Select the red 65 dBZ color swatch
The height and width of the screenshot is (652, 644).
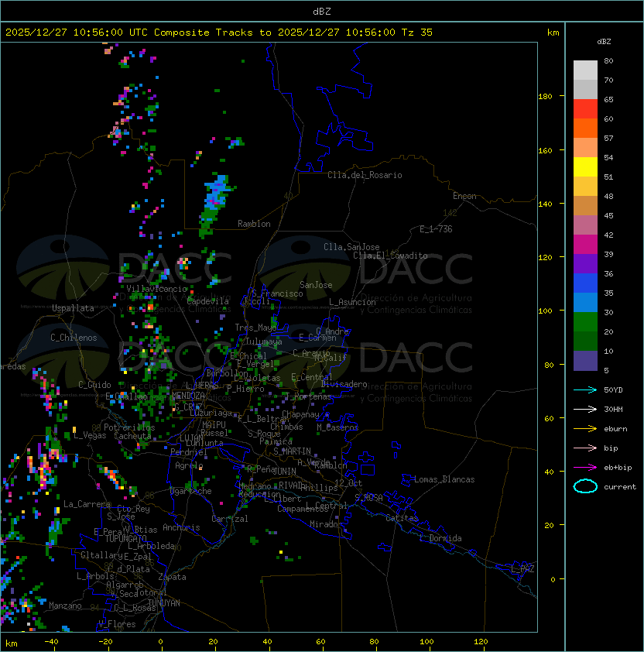pyautogui.click(x=585, y=108)
